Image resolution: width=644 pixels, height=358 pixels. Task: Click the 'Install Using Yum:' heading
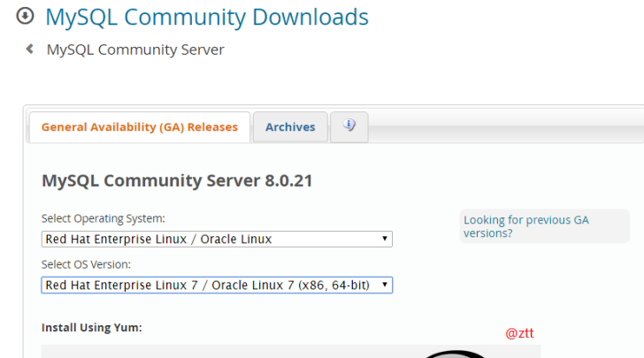point(92,327)
